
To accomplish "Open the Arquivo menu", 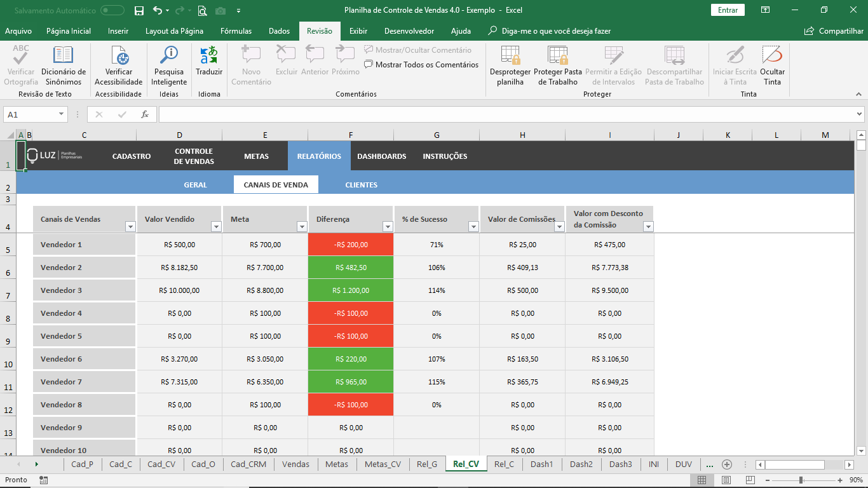I will (x=18, y=31).
